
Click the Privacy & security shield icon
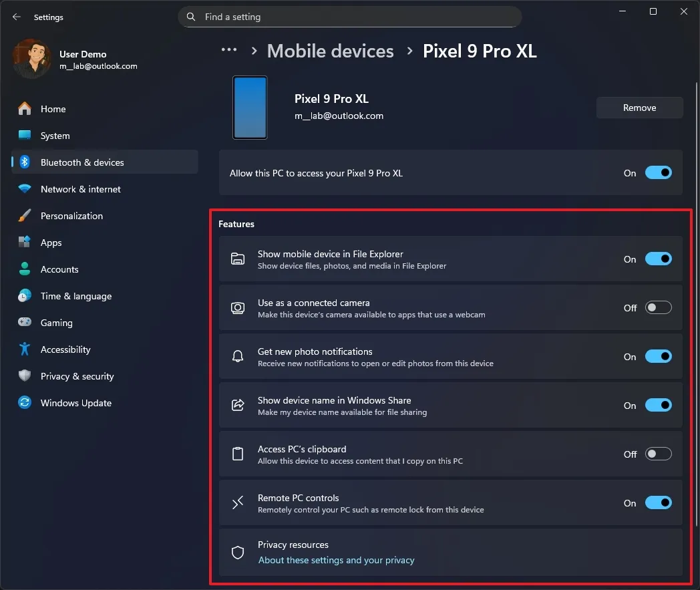[x=25, y=376]
